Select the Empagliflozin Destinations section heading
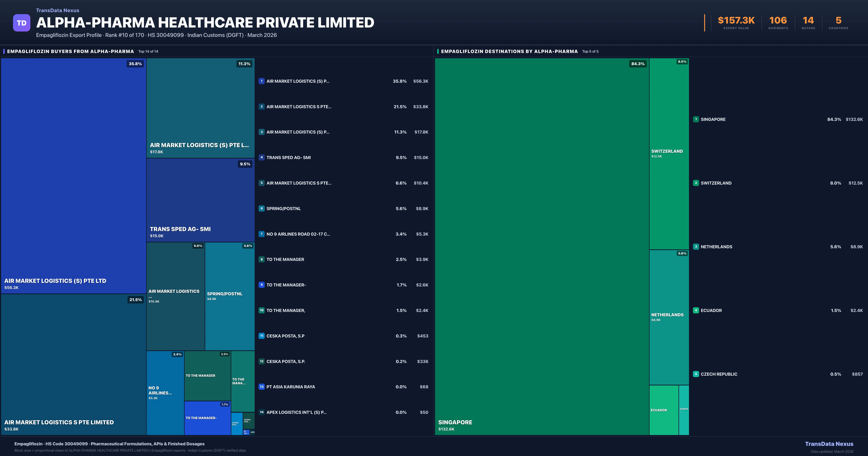 509,51
